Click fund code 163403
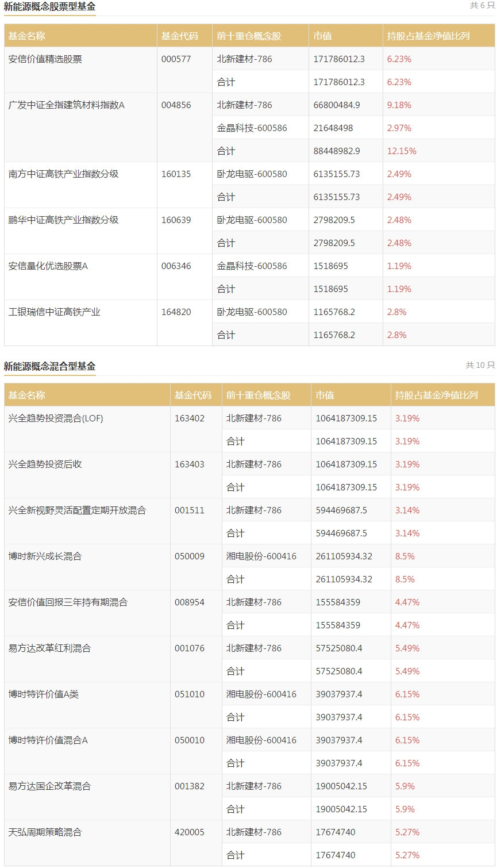Viewport: 497px width, 868px height. [190, 464]
